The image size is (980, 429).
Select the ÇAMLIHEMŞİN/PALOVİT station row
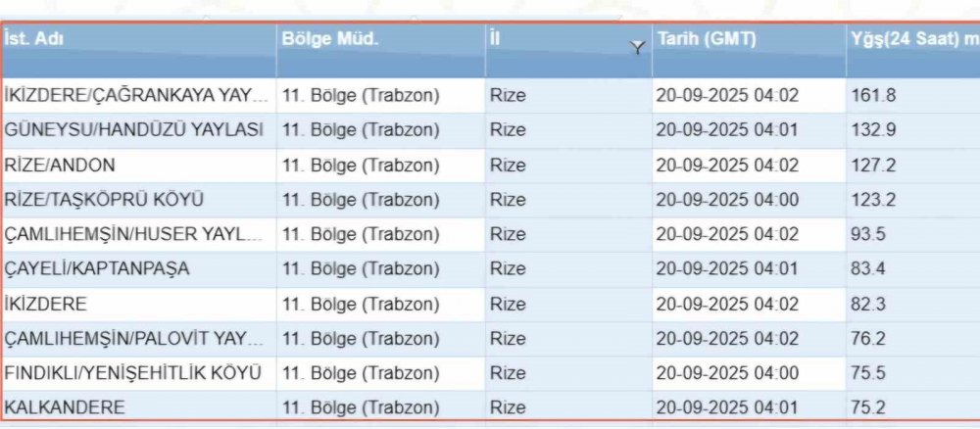click(134, 338)
